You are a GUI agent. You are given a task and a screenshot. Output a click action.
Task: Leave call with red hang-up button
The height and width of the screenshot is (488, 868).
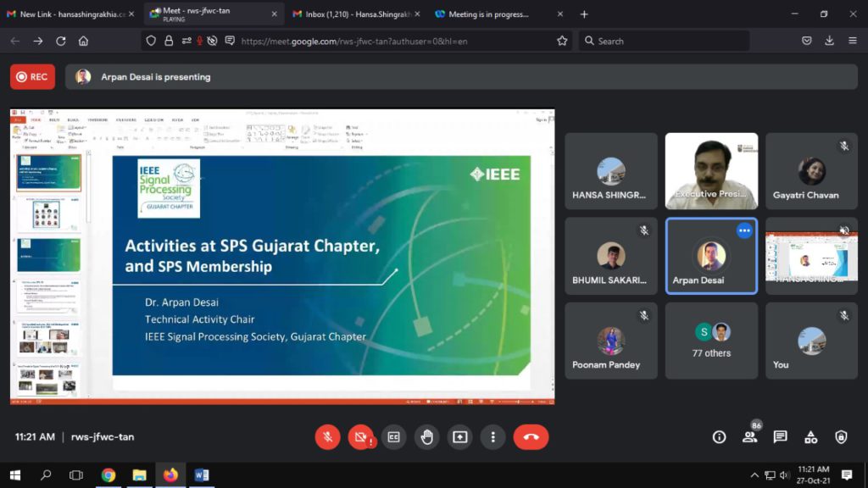pyautogui.click(x=531, y=437)
